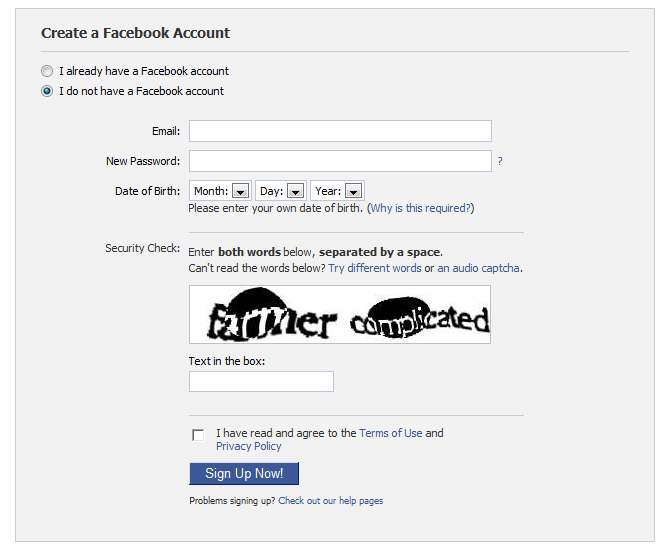Click the New Password input field

pyautogui.click(x=340, y=161)
